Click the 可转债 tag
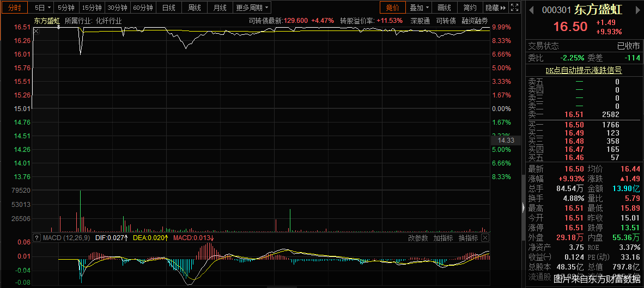This screenshot has width=644, height=288. [x=446, y=21]
